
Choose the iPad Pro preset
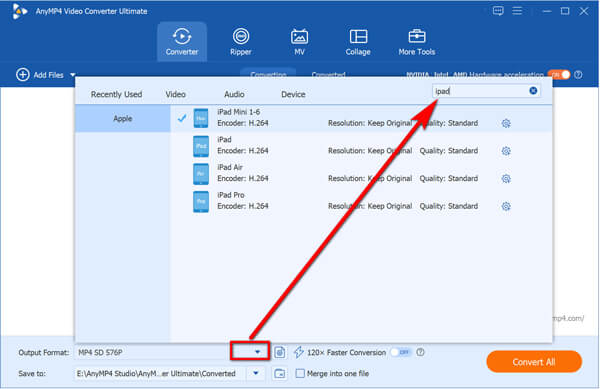click(361, 201)
